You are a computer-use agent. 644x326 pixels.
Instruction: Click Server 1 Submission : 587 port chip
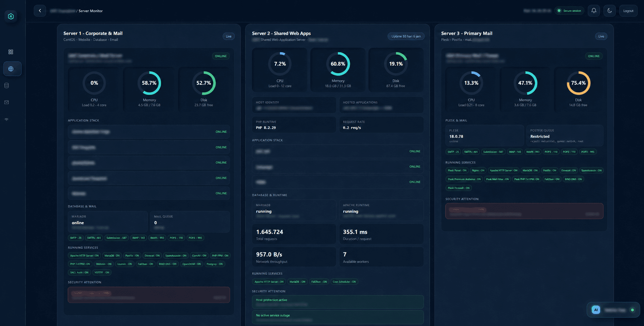coord(116,238)
